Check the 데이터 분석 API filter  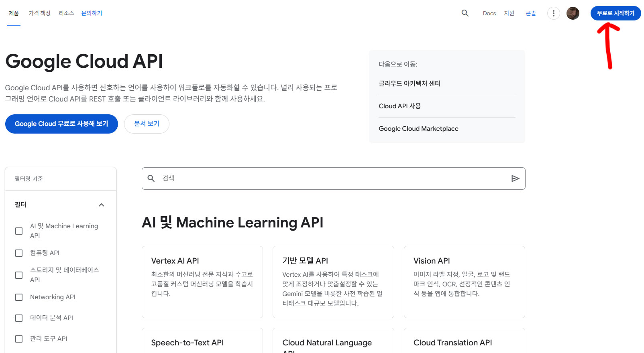coord(19,318)
